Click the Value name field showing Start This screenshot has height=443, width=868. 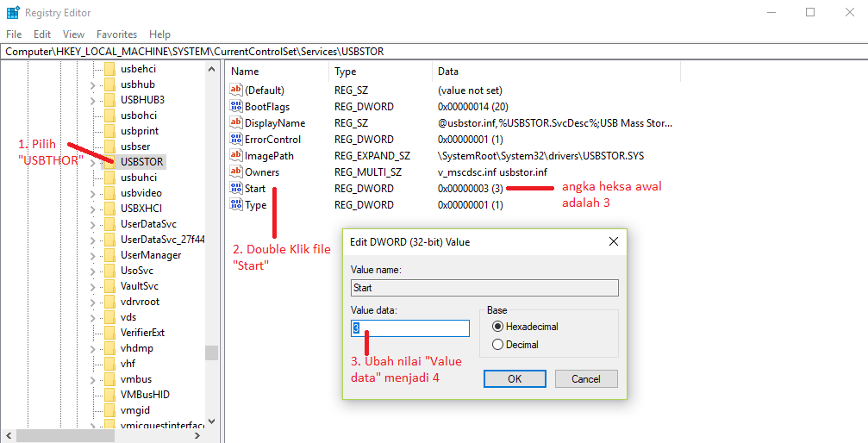point(484,288)
